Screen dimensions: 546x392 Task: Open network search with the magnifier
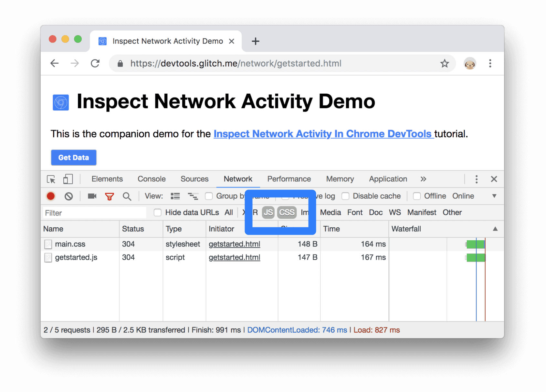tap(127, 196)
